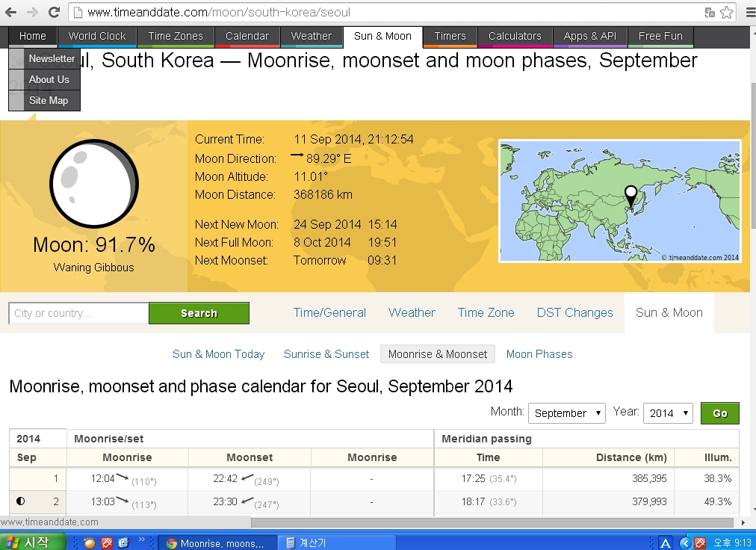Expand the Year dropdown showing 2014
This screenshot has width=756, height=550.
point(667,413)
